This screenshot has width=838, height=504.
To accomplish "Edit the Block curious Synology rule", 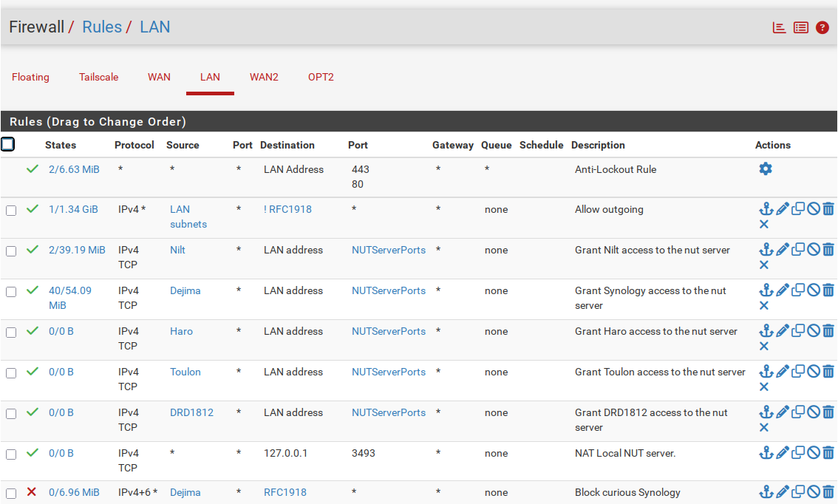I will [783, 491].
